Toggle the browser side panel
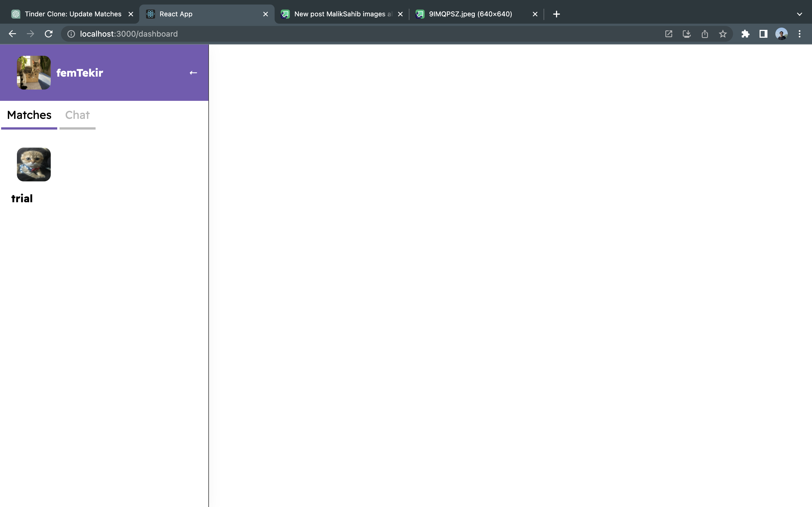Screen dimensions: 812x507 [763, 34]
